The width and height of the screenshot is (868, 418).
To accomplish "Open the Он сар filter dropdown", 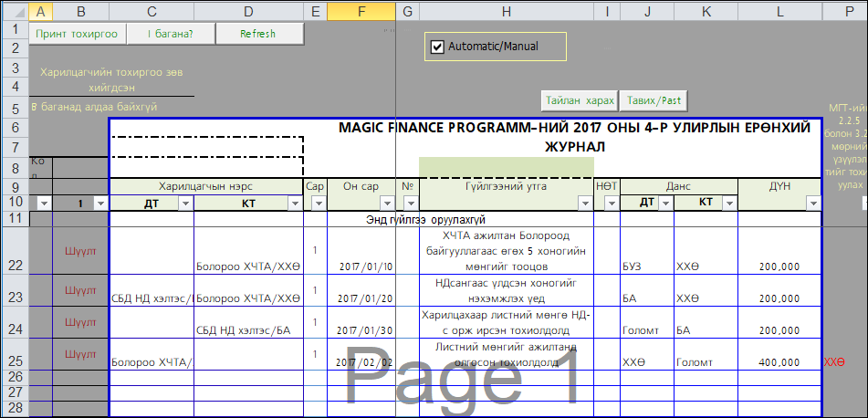I will point(387,204).
